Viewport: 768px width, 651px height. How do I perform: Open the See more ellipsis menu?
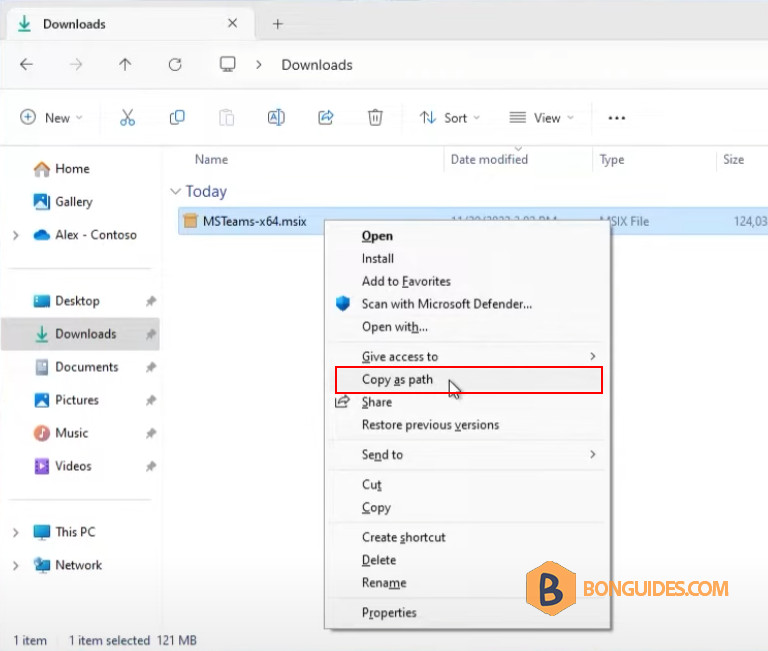coord(617,118)
